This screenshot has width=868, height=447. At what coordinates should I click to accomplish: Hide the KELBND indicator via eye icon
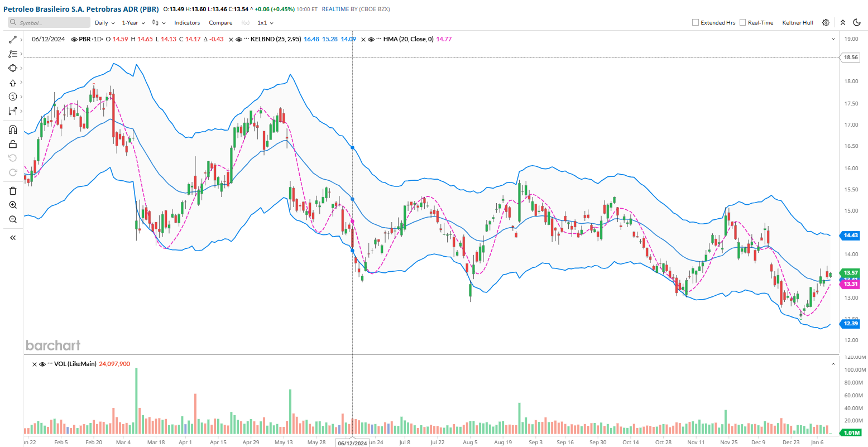point(239,40)
